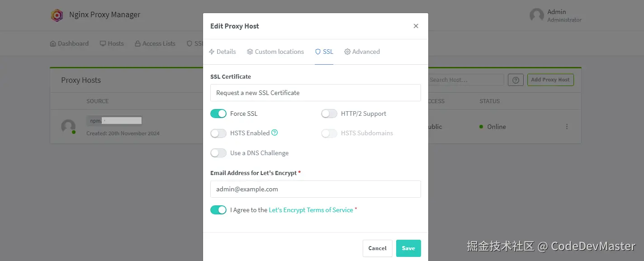Viewport: 644px width, 261px height.
Task: Click the Add Proxy Host button
Action: click(x=550, y=80)
